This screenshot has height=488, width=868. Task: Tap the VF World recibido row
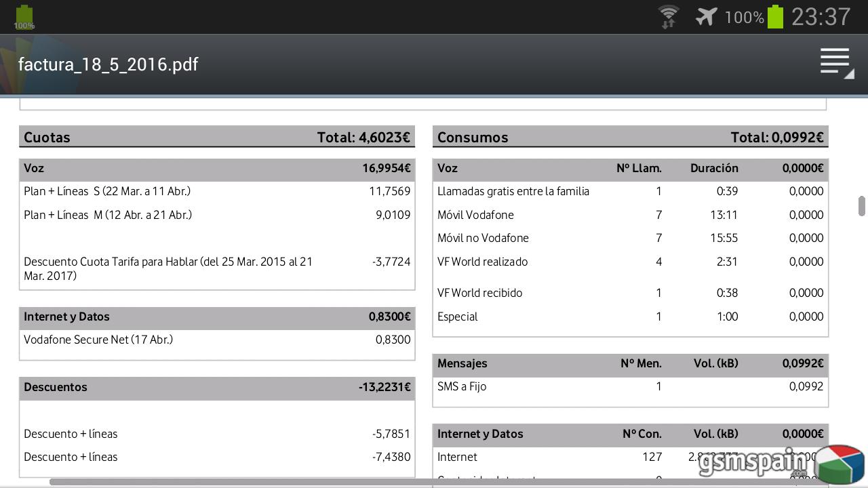pyautogui.click(x=631, y=293)
